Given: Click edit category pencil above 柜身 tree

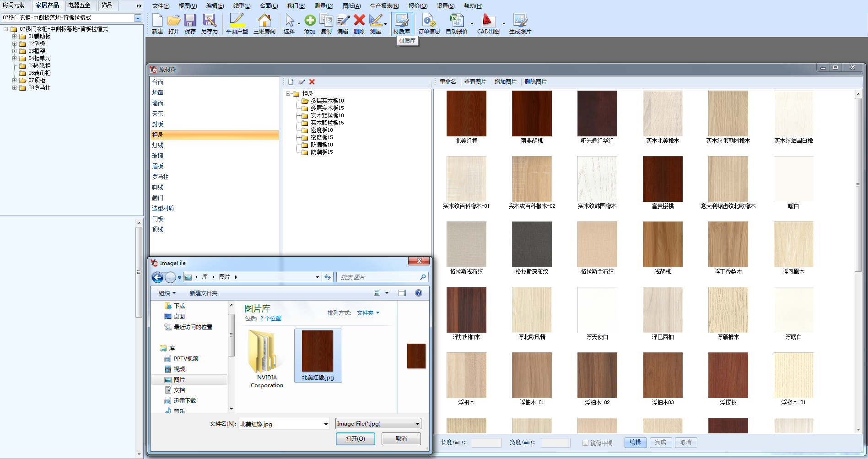Looking at the screenshot, I should coord(302,82).
